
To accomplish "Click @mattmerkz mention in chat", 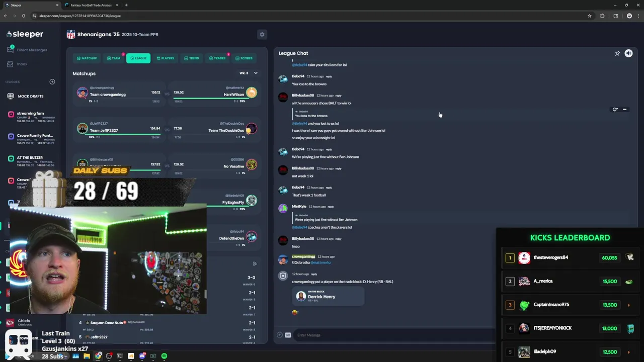I will coord(320,262).
